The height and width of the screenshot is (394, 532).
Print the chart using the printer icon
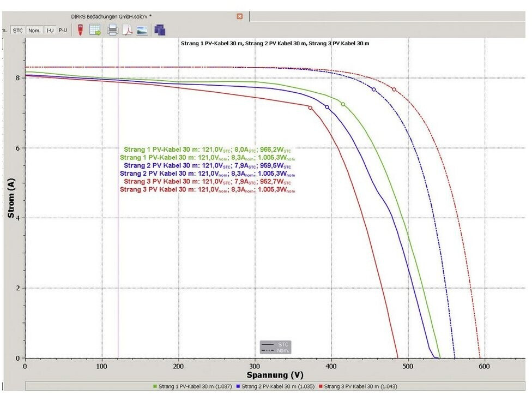click(113, 30)
